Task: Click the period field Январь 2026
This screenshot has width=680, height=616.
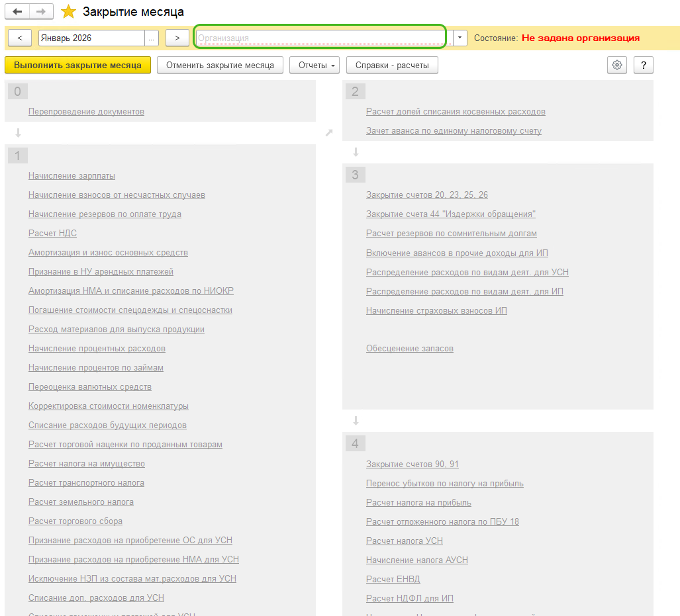Action: click(x=91, y=38)
